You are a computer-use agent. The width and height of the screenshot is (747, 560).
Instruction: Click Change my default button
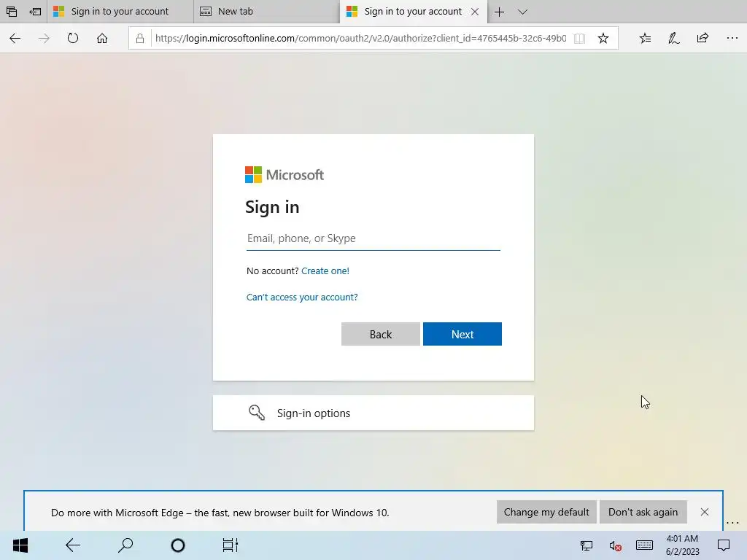click(546, 512)
